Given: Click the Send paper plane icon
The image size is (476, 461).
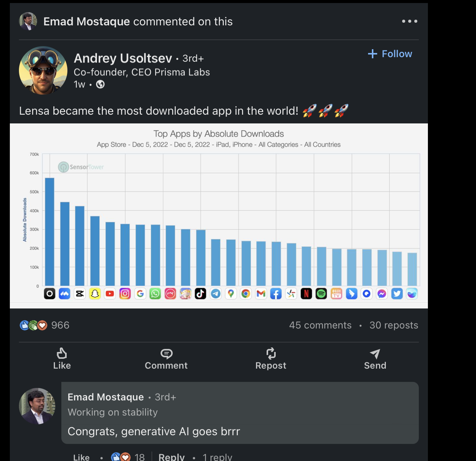Looking at the screenshot, I should [375, 354].
